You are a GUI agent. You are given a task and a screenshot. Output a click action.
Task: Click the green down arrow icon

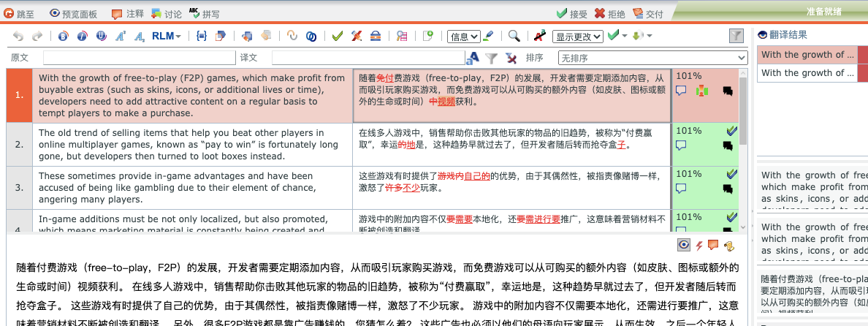tap(637, 36)
